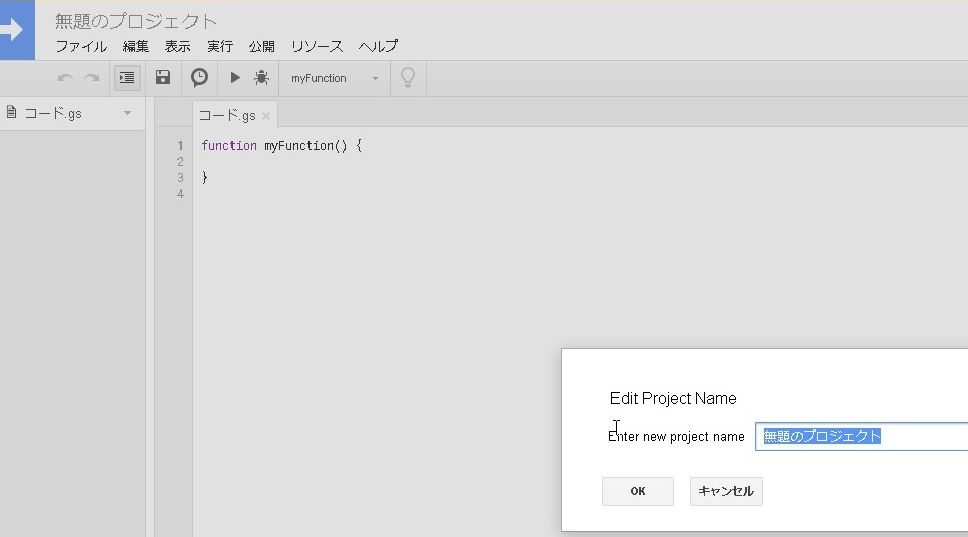The image size is (968, 537).
Task: Click the new project name text field
Action: [860, 437]
